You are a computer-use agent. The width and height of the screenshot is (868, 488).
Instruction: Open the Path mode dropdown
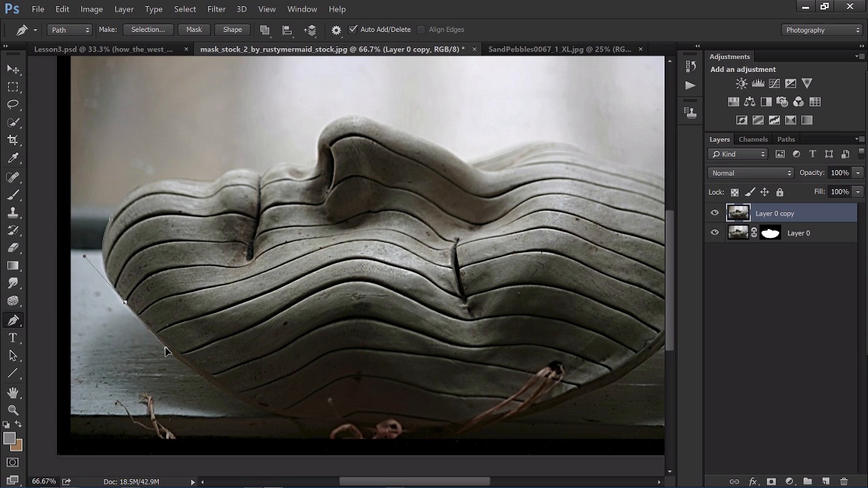pos(70,30)
